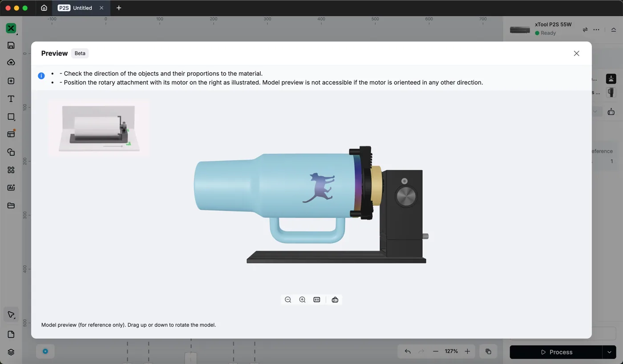Image resolution: width=623 pixels, height=364 pixels.
Task: Click the combine shapes icon in sidebar
Action: pos(11,152)
